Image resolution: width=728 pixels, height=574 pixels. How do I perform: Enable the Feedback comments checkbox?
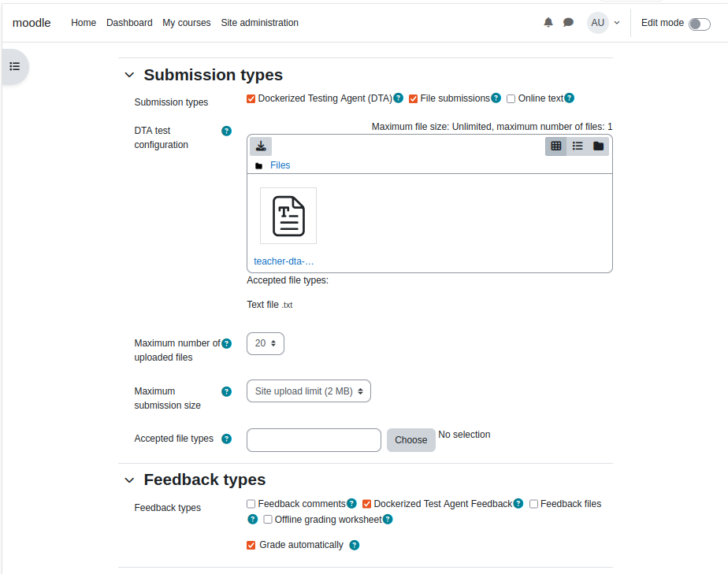point(251,504)
